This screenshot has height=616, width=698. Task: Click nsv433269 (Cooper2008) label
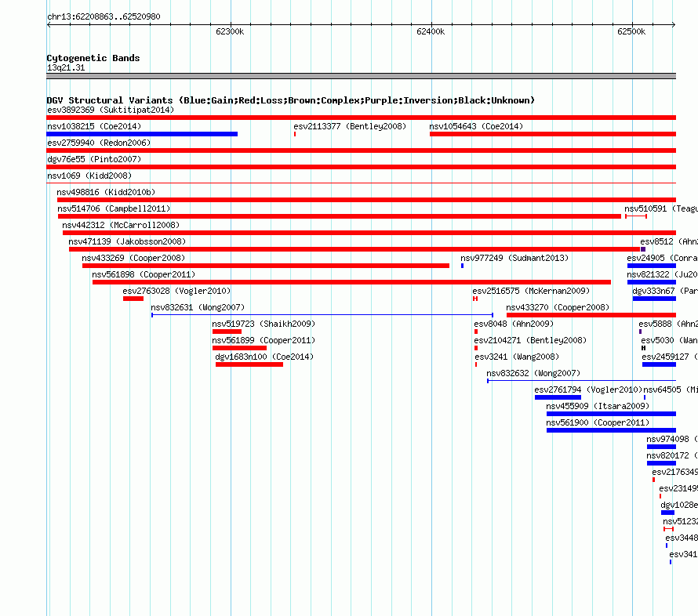click(133, 258)
